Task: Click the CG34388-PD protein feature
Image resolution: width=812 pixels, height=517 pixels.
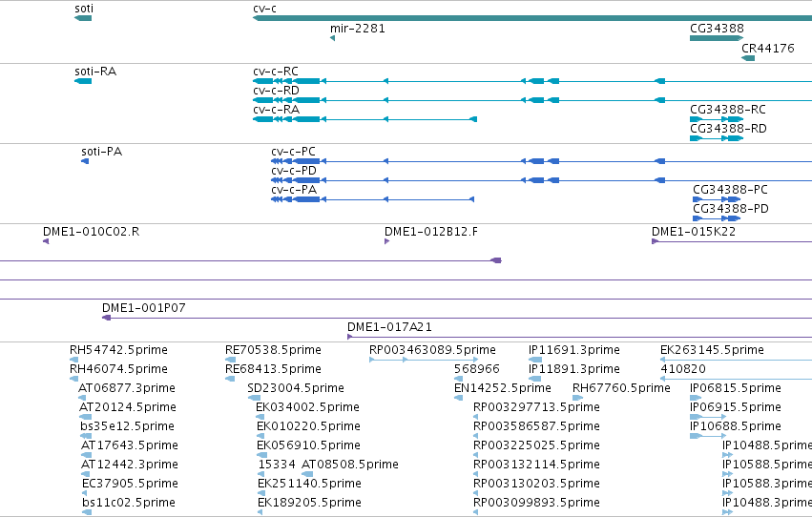Action: pyautogui.click(x=717, y=218)
